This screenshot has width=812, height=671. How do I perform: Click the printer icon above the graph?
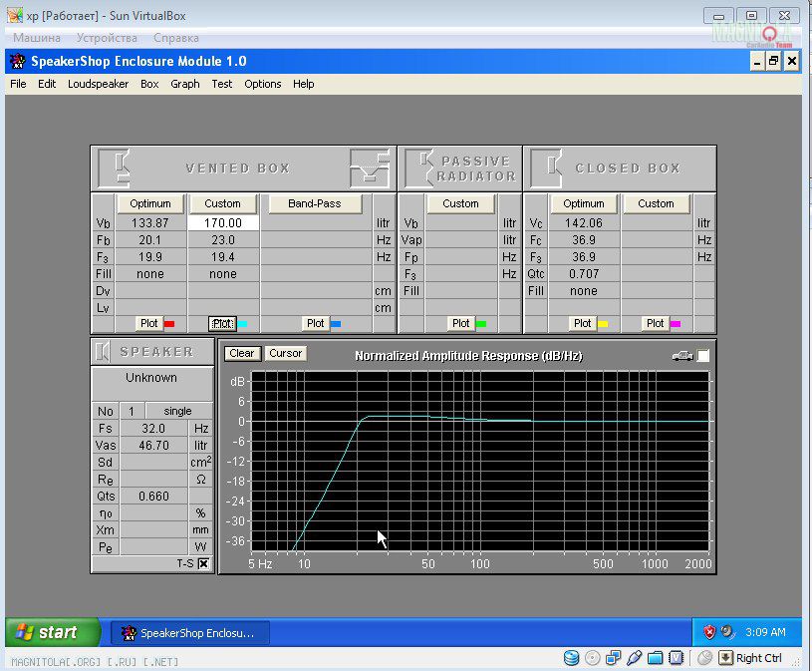point(682,356)
